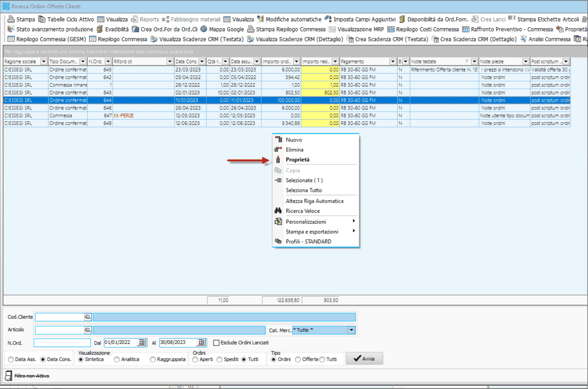Click into the Cod.Cliente input field

[60, 317]
